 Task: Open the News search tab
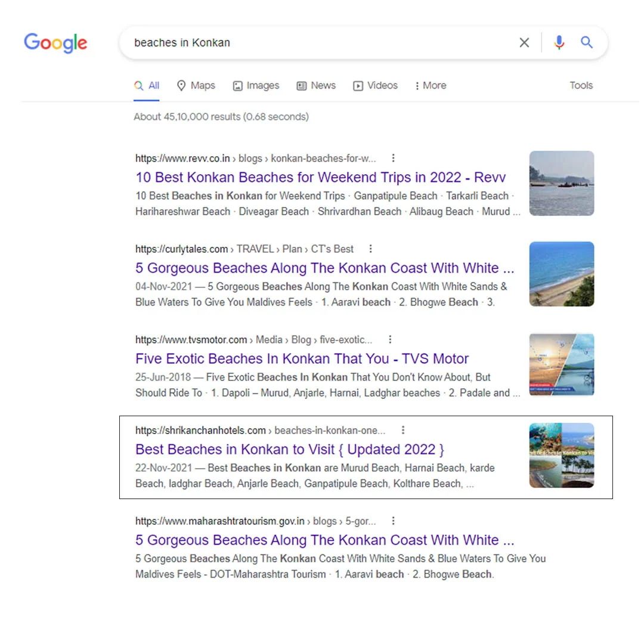(x=316, y=85)
